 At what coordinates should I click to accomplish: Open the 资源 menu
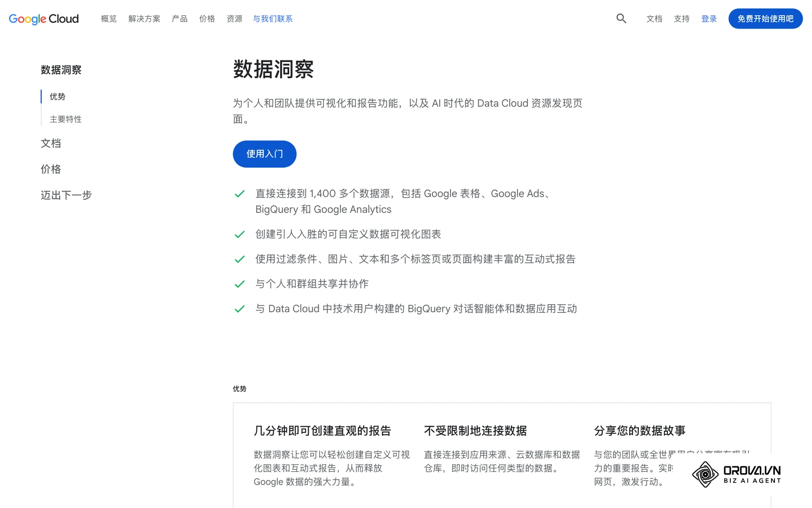234,19
